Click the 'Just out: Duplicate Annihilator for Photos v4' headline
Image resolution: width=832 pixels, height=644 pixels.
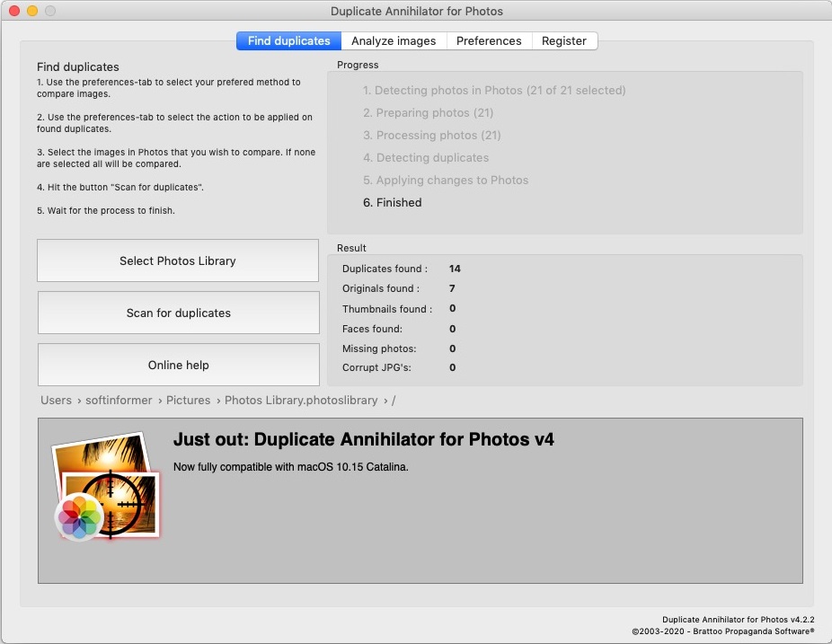[x=364, y=439]
